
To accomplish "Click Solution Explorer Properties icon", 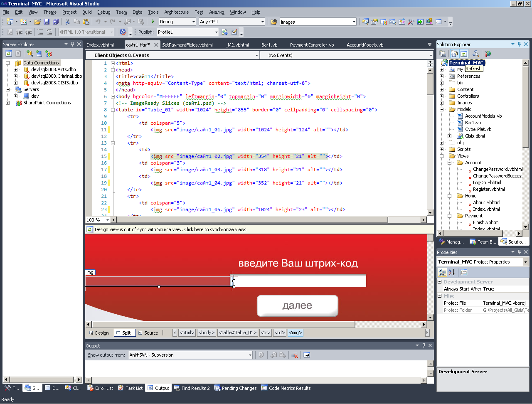I will pos(443,54).
